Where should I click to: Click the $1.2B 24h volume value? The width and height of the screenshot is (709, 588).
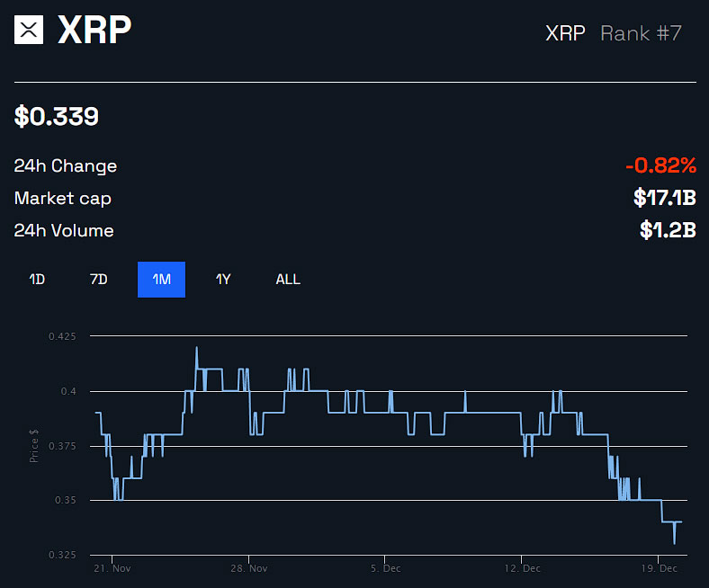[x=668, y=230]
